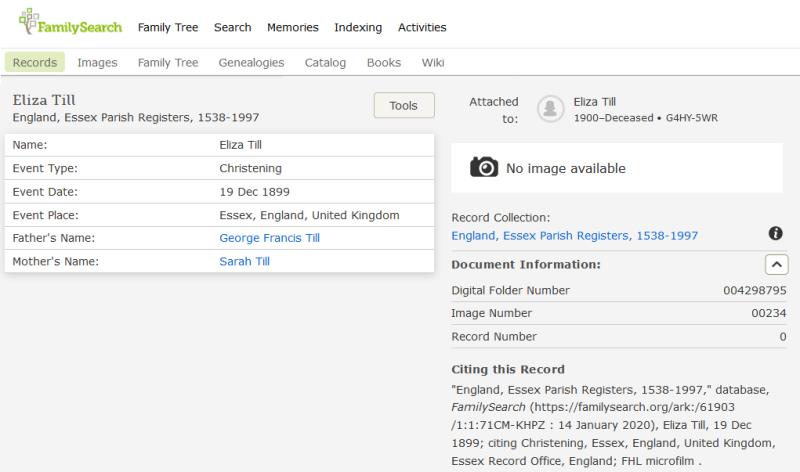Open England, Essex Parish Registers collection link
This screenshot has height=472, width=800.
pyautogui.click(x=574, y=236)
